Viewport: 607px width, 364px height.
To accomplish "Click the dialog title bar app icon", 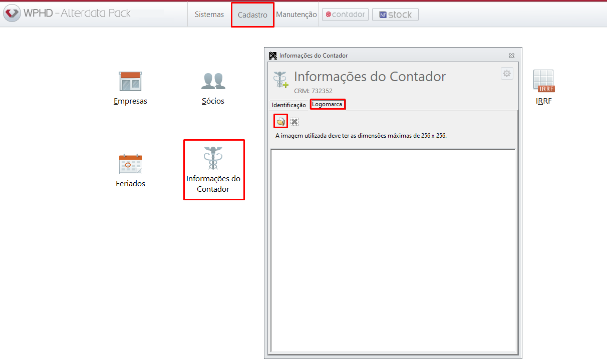I will pos(273,56).
